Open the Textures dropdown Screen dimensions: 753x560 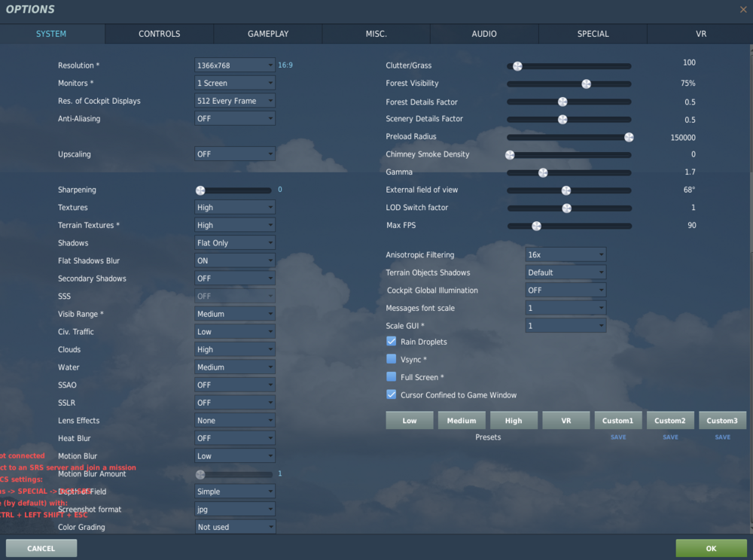[x=235, y=207]
